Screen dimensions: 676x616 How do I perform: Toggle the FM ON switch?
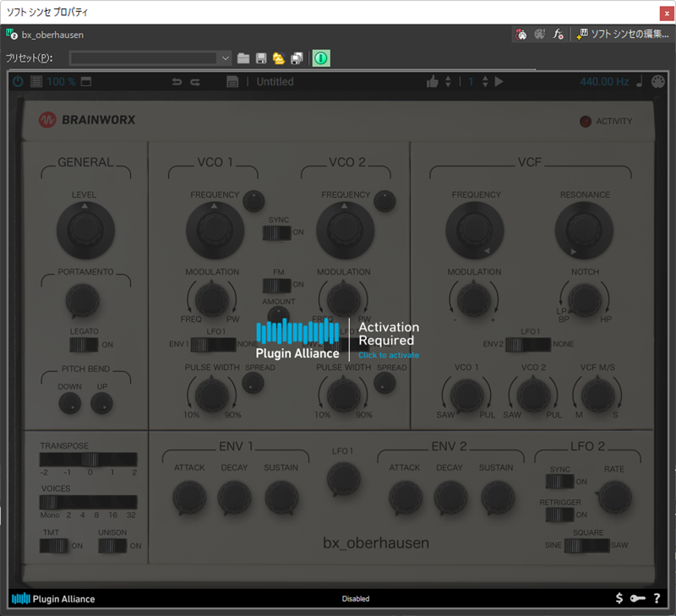click(277, 286)
